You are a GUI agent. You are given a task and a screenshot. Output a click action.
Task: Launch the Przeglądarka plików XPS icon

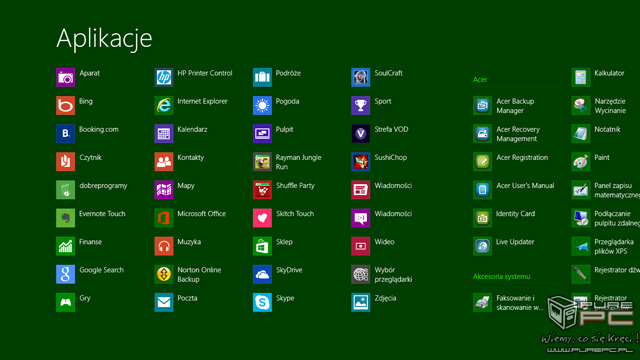pos(581,246)
